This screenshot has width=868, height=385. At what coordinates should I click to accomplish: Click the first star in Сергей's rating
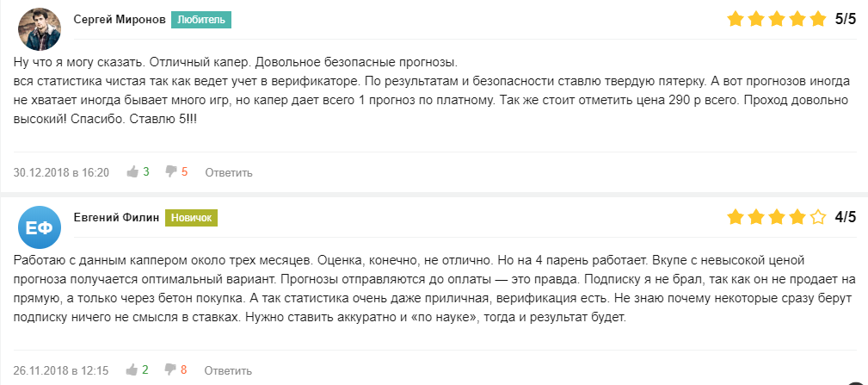click(736, 19)
